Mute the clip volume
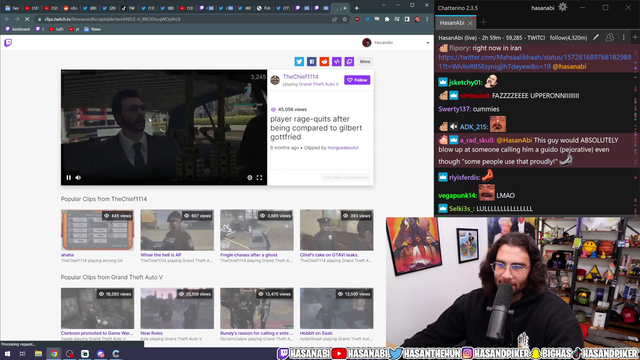 [x=78, y=178]
